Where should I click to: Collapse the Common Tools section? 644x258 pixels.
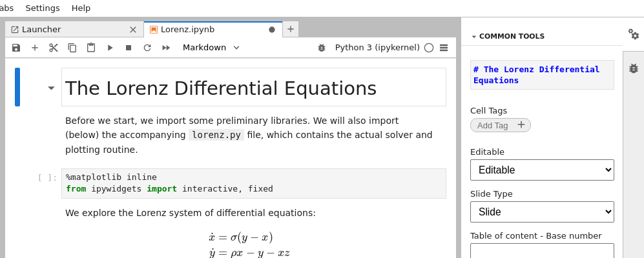pyautogui.click(x=474, y=37)
